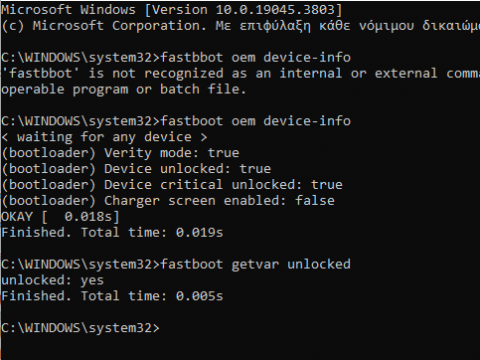Viewport: 480px width, 360px height.
Task: Click the empty console area below the prompt
Action: coord(240,348)
